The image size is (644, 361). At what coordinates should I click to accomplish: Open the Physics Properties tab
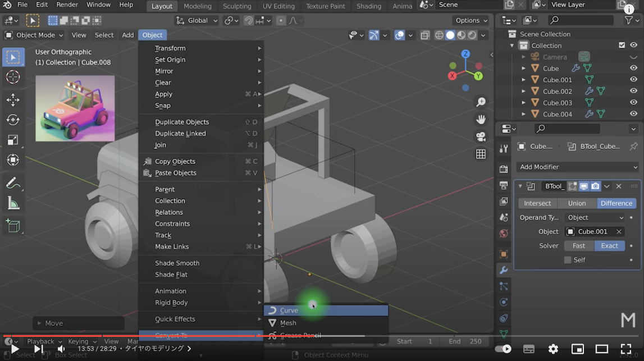pyautogui.click(x=504, y=302)
